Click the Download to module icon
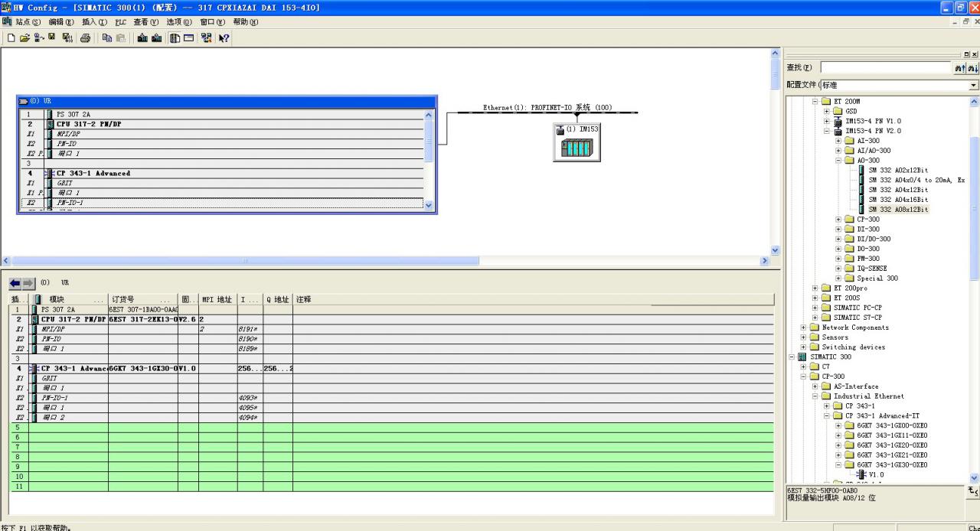This screenshot has width=980, height=531. pos(142,37)
